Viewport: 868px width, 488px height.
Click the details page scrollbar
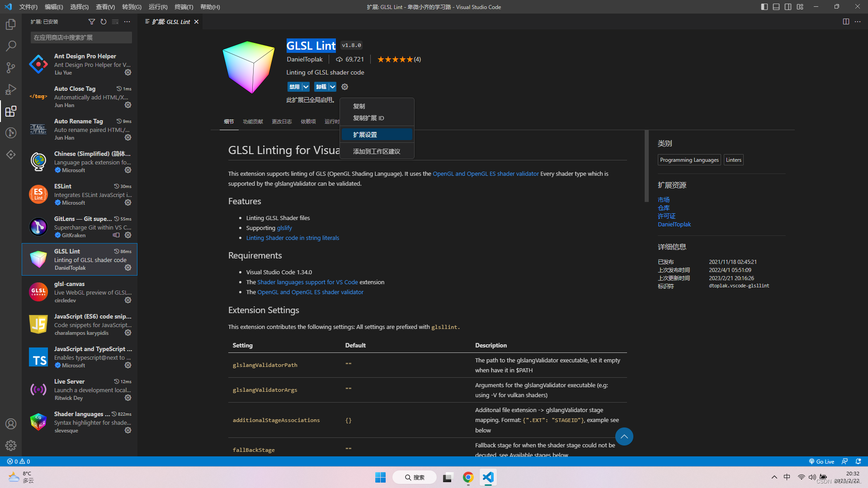[x=646, y=166]
